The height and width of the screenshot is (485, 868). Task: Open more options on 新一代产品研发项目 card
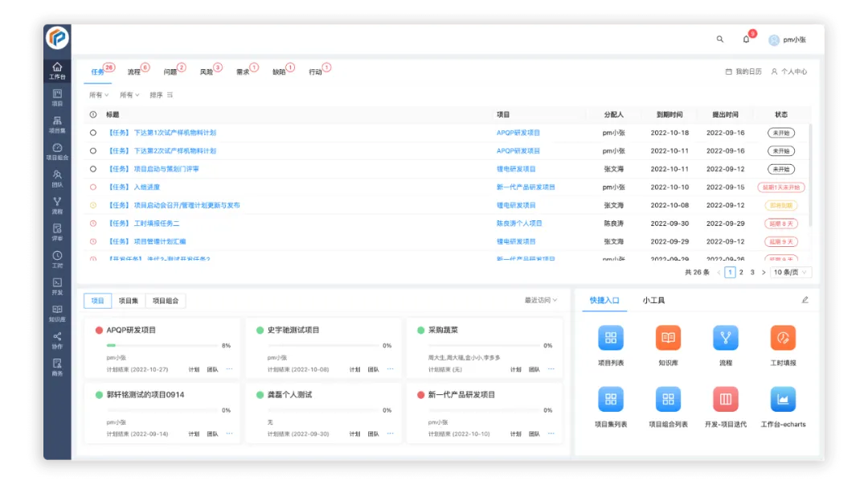coord(551,434)
